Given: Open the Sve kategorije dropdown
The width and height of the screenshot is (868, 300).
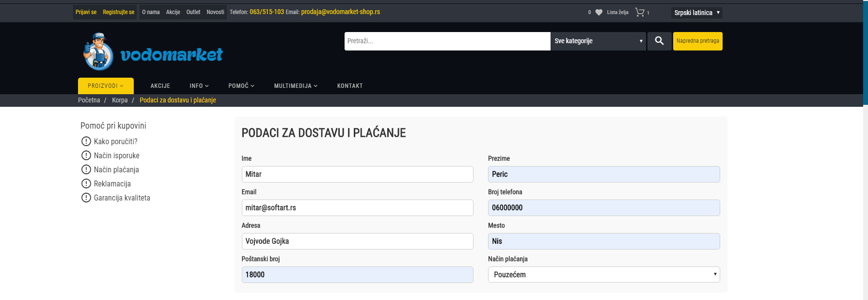Looking at the screenshot, I should 598,41.
